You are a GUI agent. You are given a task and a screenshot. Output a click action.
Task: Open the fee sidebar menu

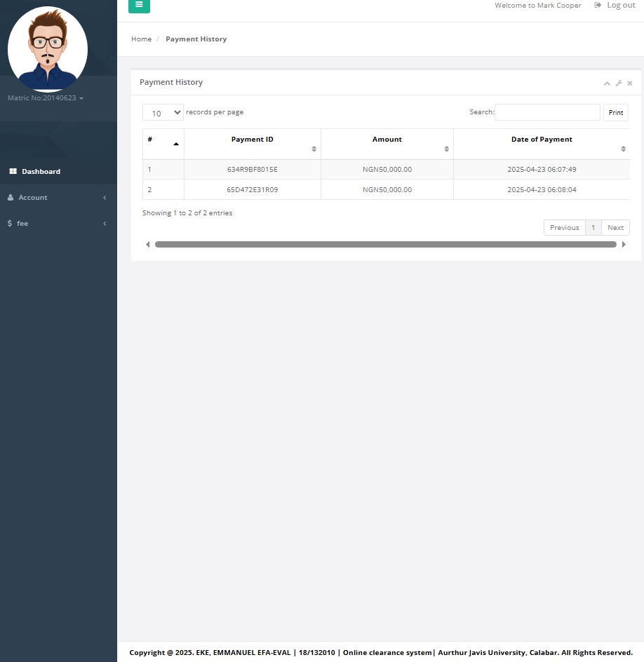(58, 223)
